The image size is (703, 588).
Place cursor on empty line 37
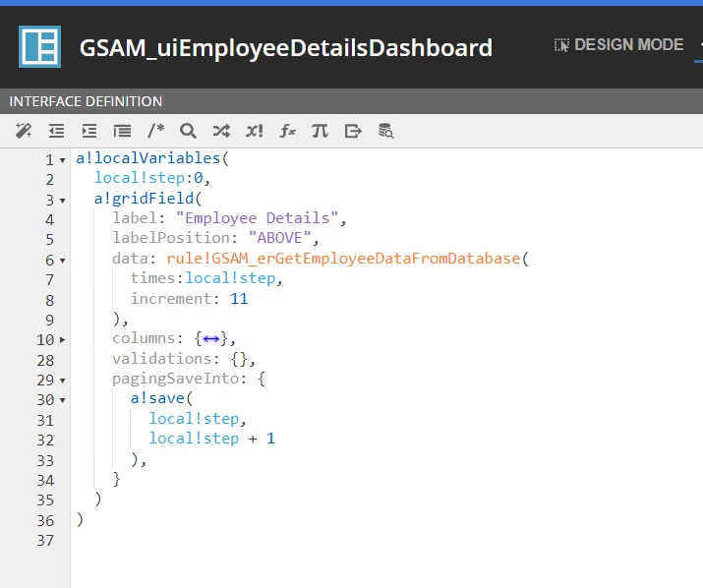[385, 541]
